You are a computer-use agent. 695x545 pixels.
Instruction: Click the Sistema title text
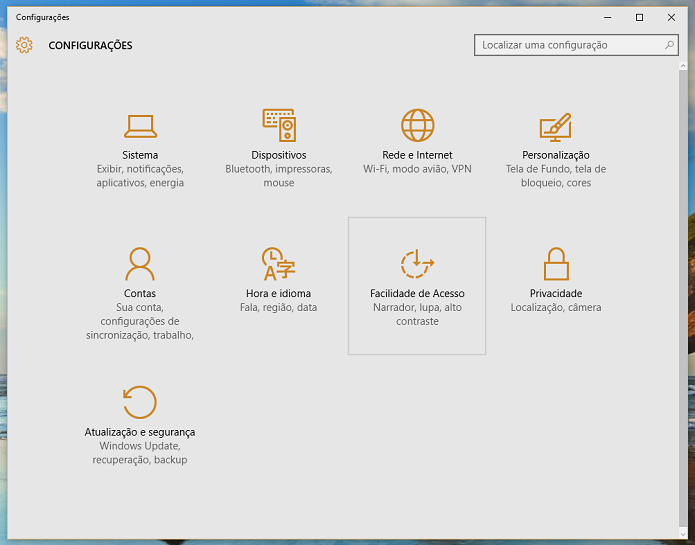pos(140,155)
